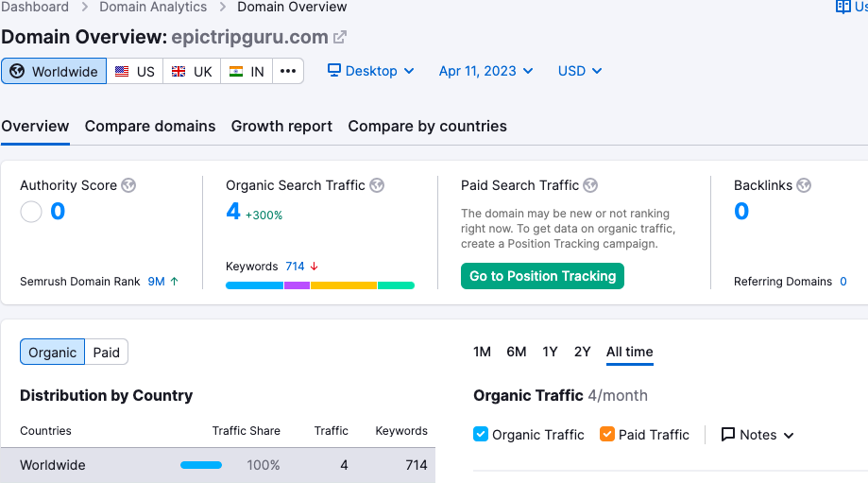Uncheck the Organic Traffic checkbox
868x483 pixels.
[481, 435]
